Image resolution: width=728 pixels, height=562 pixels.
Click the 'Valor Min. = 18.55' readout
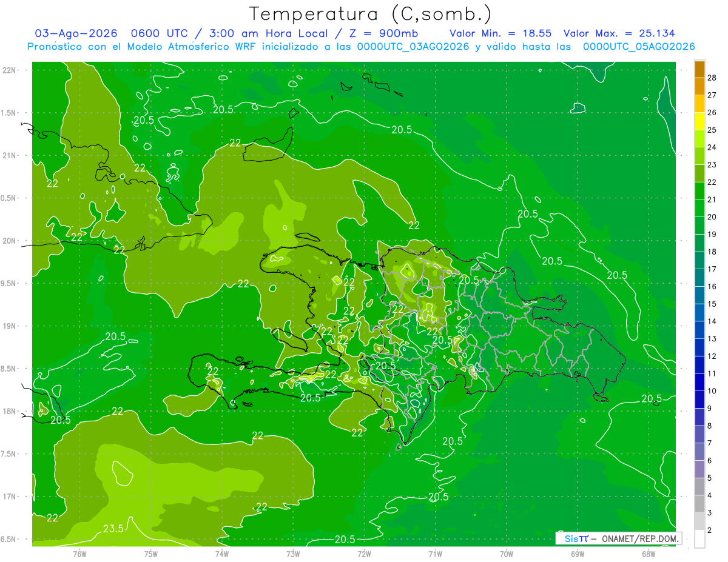pyautogui.click(x=500, y=34)
